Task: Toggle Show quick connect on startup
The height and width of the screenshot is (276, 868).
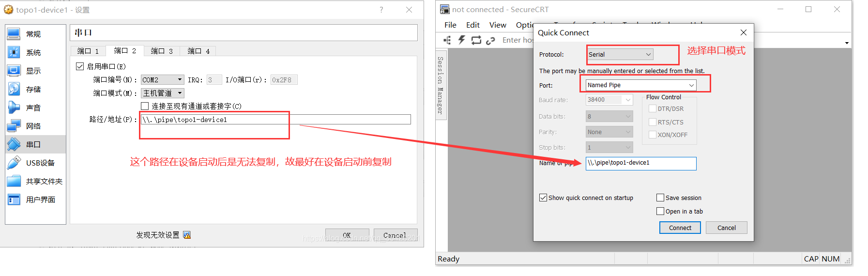Action: pos(543,198)
